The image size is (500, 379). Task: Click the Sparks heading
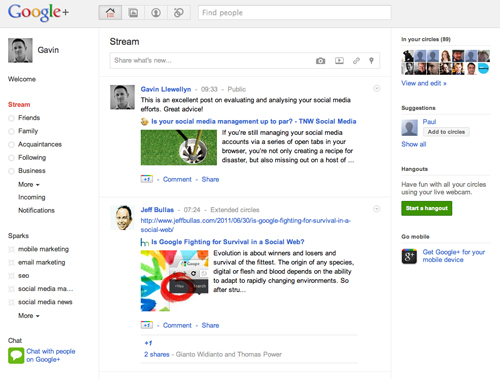(x=18, y=236)
